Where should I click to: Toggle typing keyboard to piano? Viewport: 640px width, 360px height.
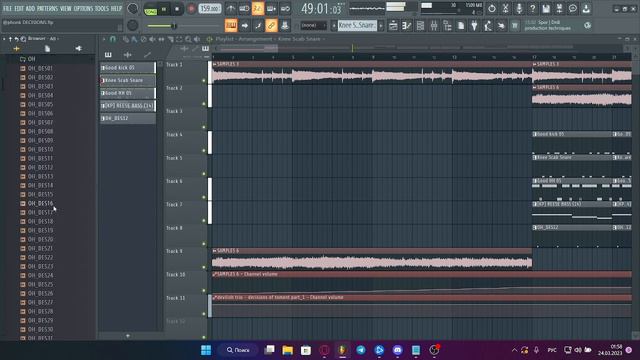pyautogui.click(x=231, y=25)
